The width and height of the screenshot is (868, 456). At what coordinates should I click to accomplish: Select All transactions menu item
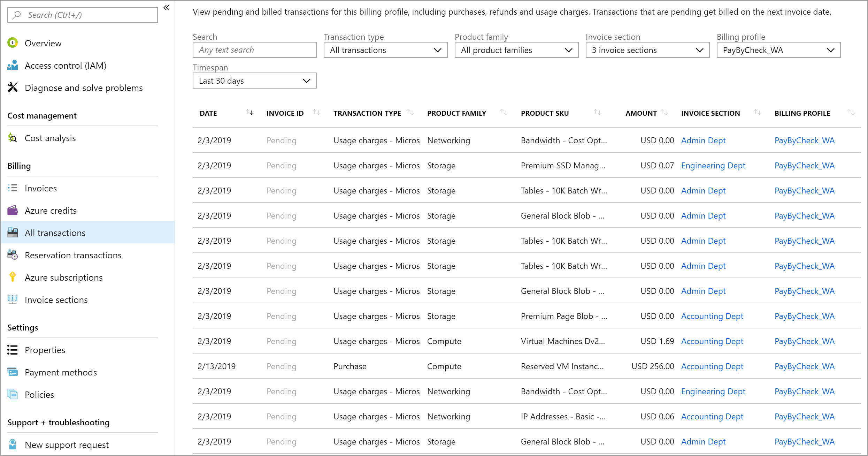click(55, 232)
